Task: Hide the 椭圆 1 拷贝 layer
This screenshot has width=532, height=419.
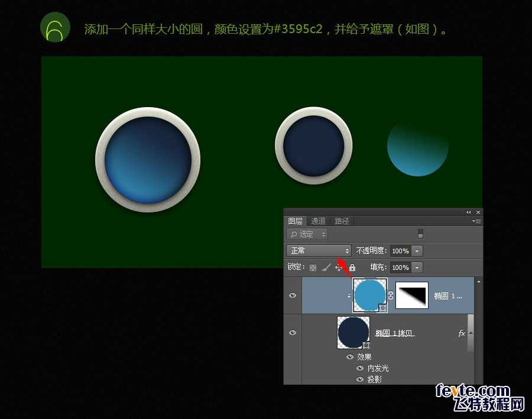Action: (292, 331)
